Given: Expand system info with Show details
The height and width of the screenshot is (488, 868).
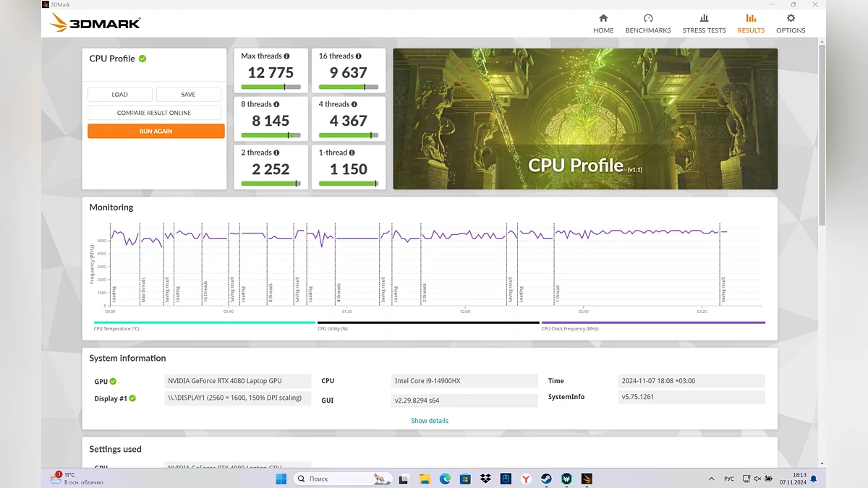Looking at the screenshot, I should [x=430, y=421].
